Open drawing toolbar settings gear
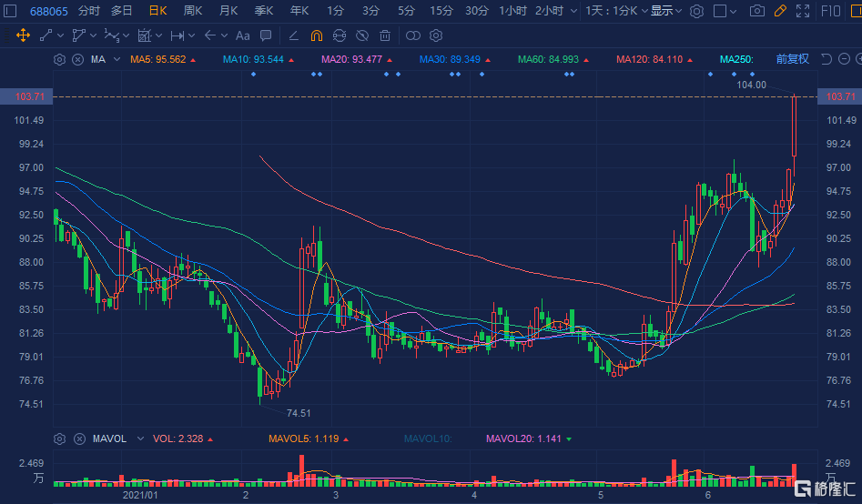862x504 pixels. [436, 35]
